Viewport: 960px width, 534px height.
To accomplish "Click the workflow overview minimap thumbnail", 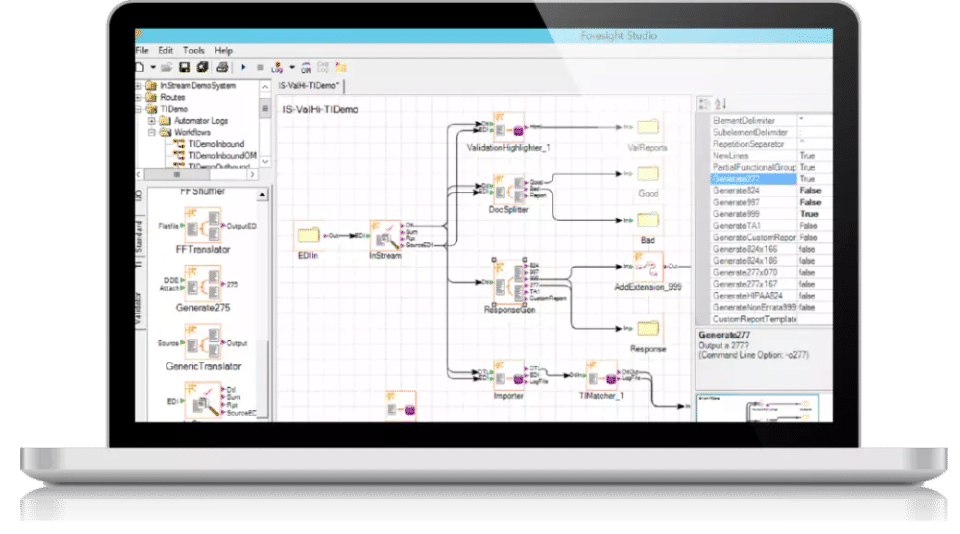I will tap(757, 408).
